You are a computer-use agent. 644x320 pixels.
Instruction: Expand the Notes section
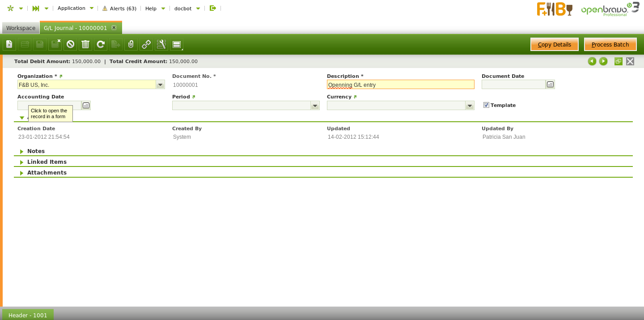click(36, 151)
